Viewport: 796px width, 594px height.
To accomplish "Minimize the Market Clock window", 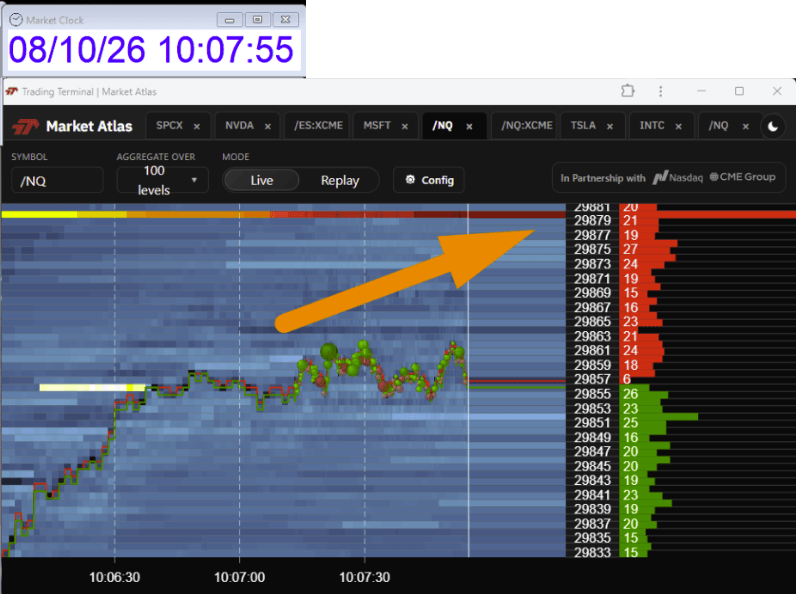I will tap(229, 20).
